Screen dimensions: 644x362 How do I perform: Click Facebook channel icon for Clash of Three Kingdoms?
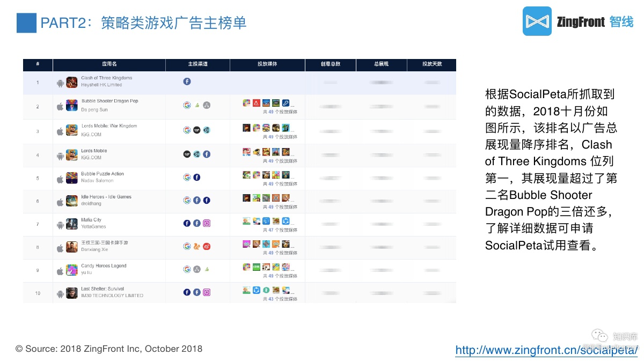pyautogui.click(x=187, y=82)
